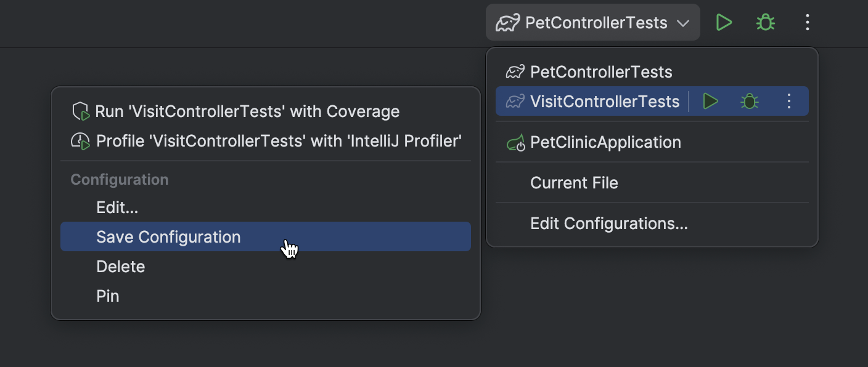
Task: Click the green Run button in toolbar
Action: tap(724, 23)
